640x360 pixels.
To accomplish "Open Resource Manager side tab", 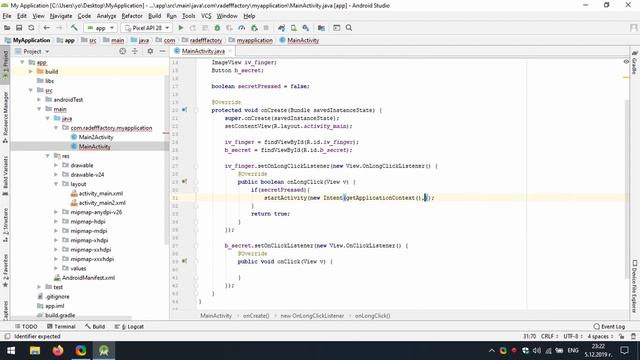I will (5, 117).
